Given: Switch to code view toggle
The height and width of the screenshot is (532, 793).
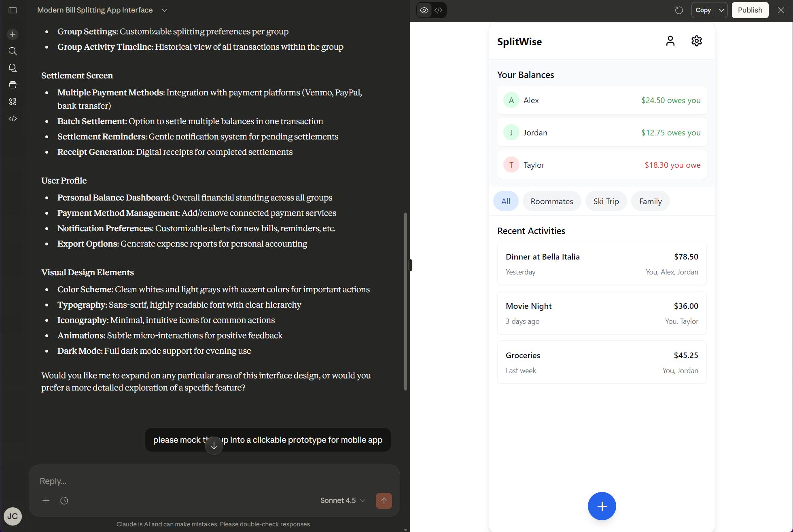Looking at the screenshot, I should pyautogui.click(x=439, y=10).
